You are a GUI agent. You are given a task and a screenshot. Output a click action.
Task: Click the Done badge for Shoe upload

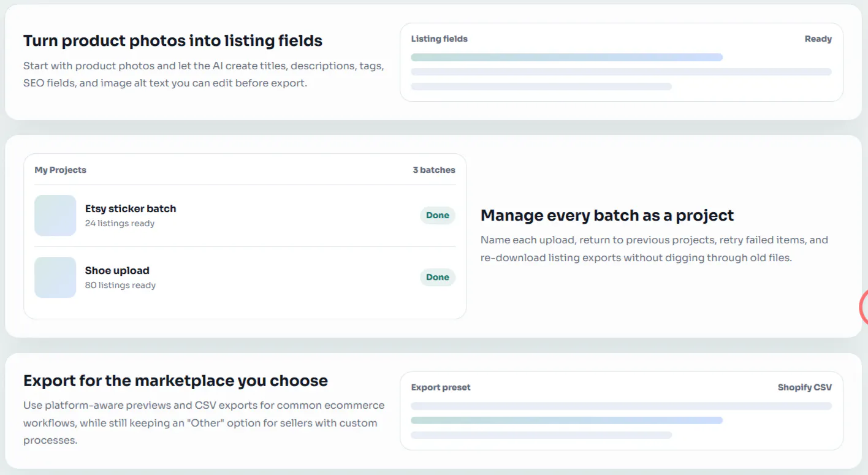point(438,278)
